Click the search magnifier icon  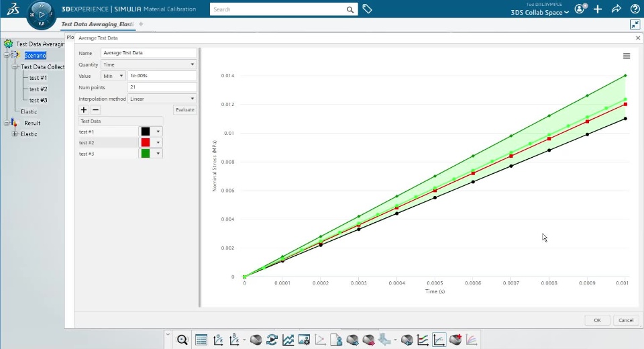tap(350, 9)
